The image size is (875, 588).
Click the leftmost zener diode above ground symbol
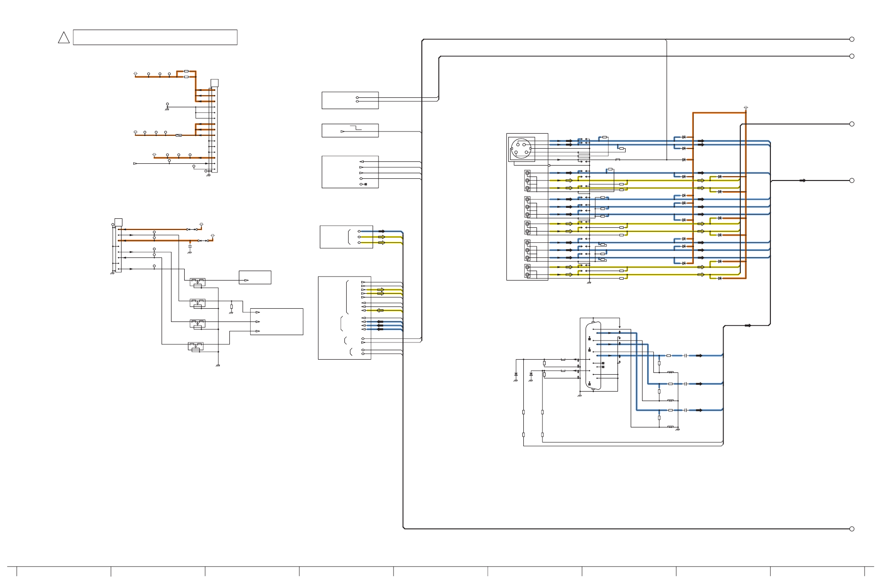tap(516, 374)
